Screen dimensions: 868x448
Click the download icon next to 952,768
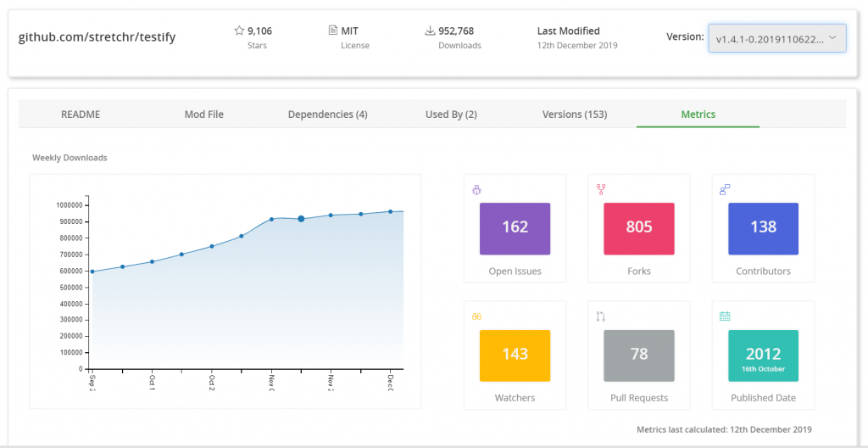(430, 31)
